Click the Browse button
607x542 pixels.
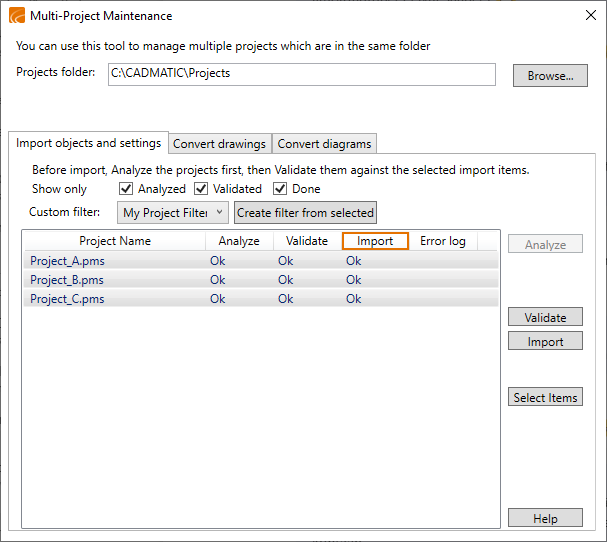pyautogui.click(x=550, y=76)
